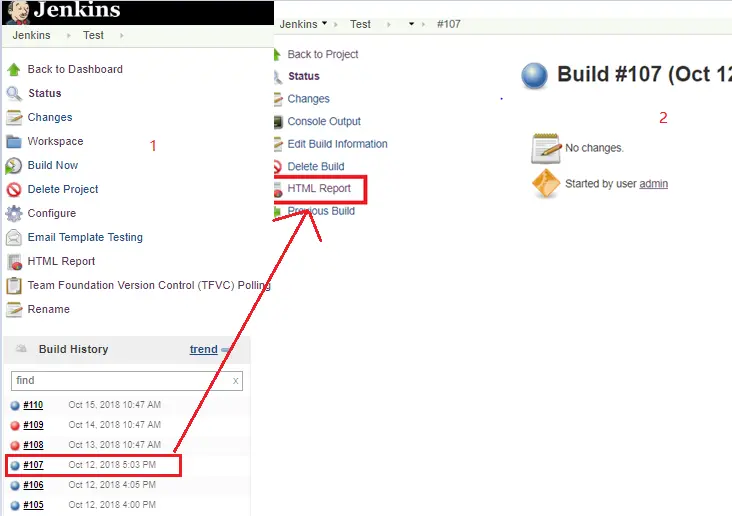
Task: Click the trend link in Build History
Action: click(204, 349)
